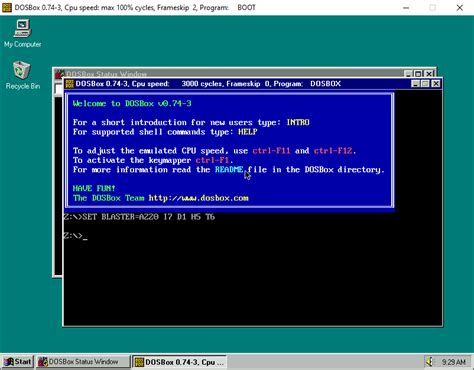
Task: Click the Start button on the taskbar
Action: pyautogui.click(x=18, y=362)
